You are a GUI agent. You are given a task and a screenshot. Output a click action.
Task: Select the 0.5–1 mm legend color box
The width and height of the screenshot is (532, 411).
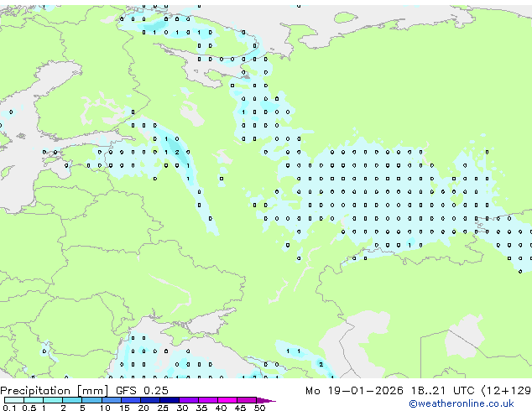pyautogui.click(x=34, y=400)
